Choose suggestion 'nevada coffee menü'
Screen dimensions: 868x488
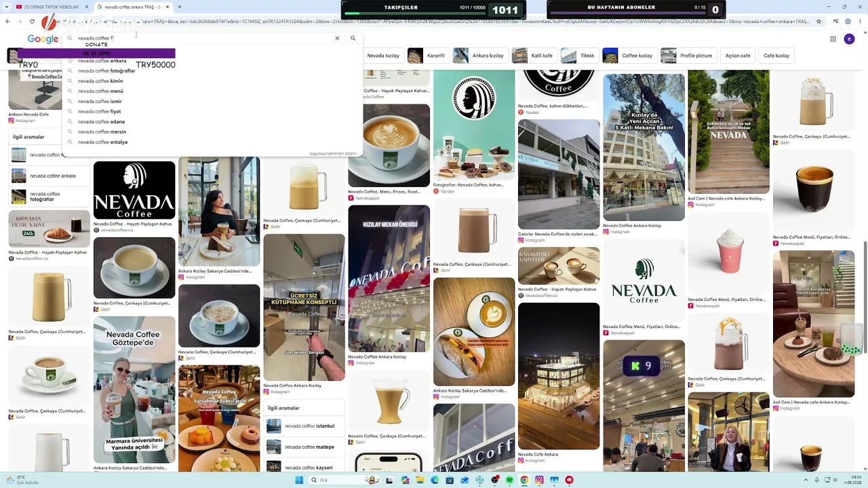coord(212,91)
